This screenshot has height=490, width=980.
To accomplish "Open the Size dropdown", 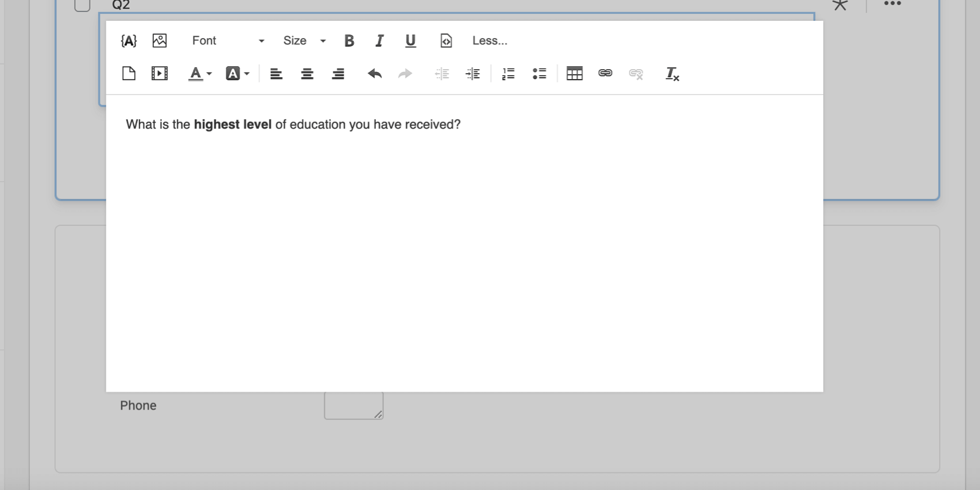I will tap(304, 40).
